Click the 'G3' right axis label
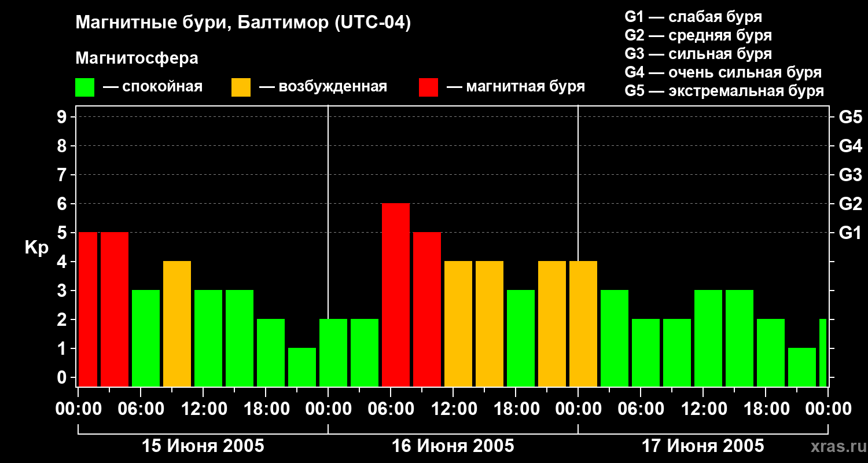Image resolution: width=868 pixels, height=463 pixels. coord(851,175)
